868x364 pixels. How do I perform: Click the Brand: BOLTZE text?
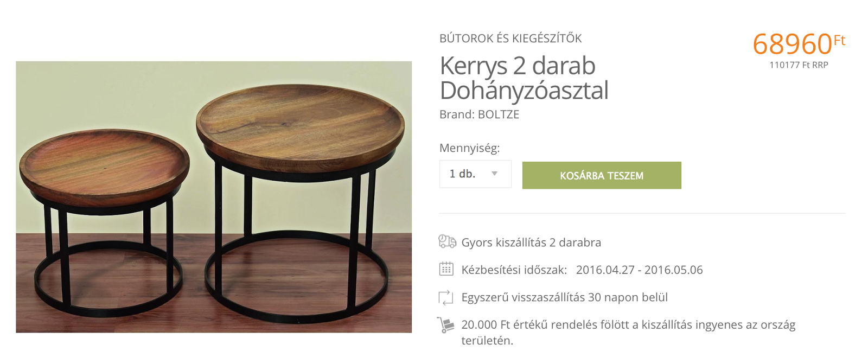click(479, 114)
